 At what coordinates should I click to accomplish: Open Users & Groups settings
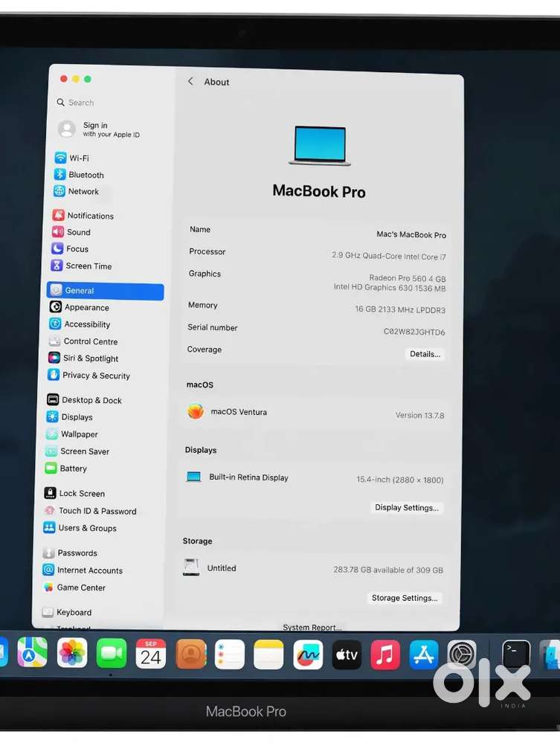pos(80,528)
